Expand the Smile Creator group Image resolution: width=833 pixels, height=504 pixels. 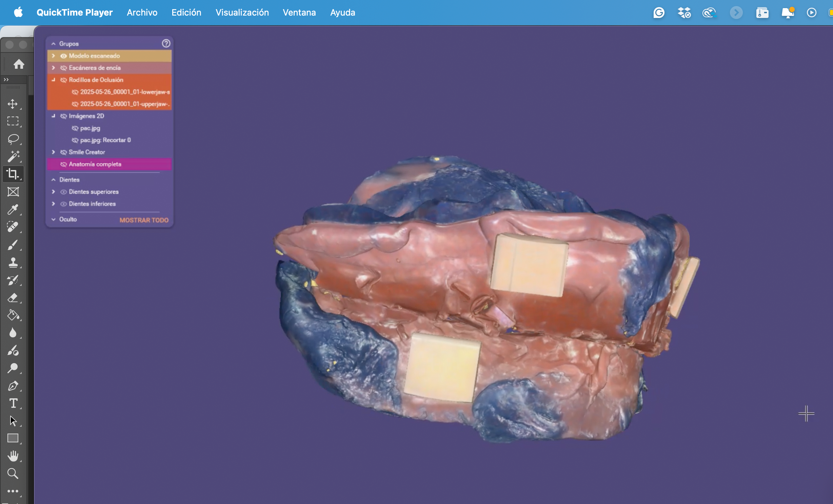pos(53,152)
